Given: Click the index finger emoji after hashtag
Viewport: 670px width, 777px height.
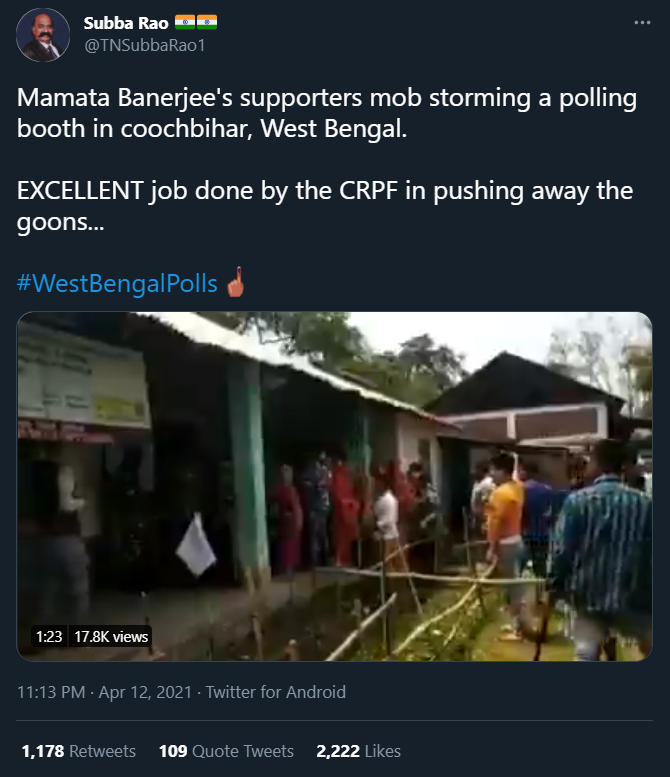Looking at the screenshot, I should click(x=235, y=281).
